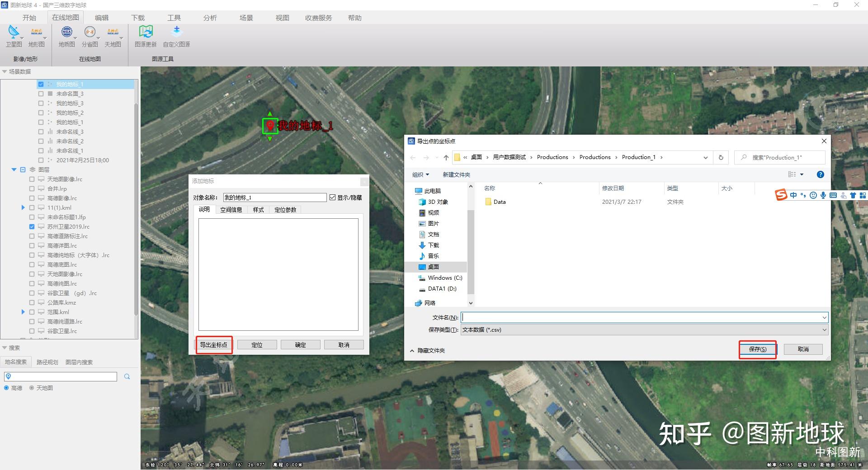Viewport: 868px width, 470px height.
Task: Collapse the 场景数据 panel
Action: (x=5, y=71)
